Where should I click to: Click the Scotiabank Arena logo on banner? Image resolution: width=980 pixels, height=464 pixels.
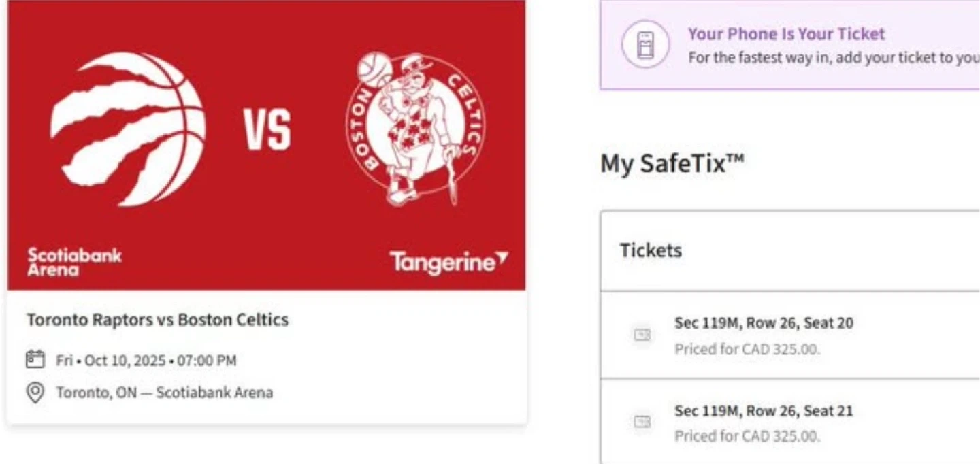point(74,262)
